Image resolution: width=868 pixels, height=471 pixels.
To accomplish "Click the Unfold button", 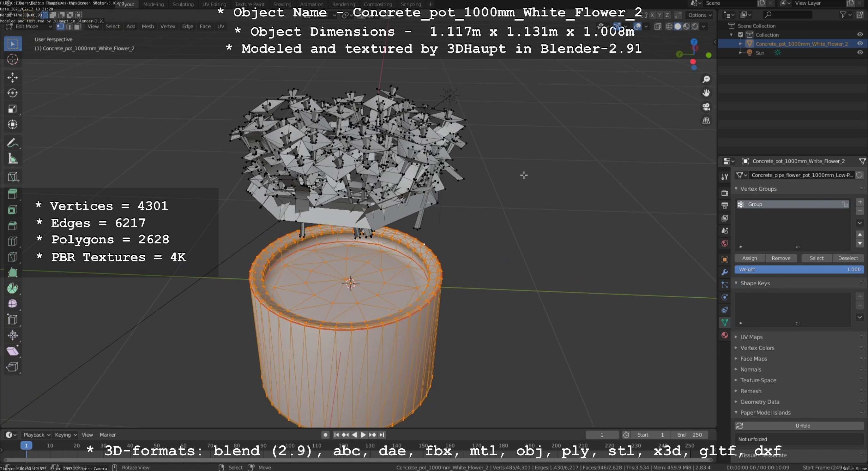I will pos(799,426).
